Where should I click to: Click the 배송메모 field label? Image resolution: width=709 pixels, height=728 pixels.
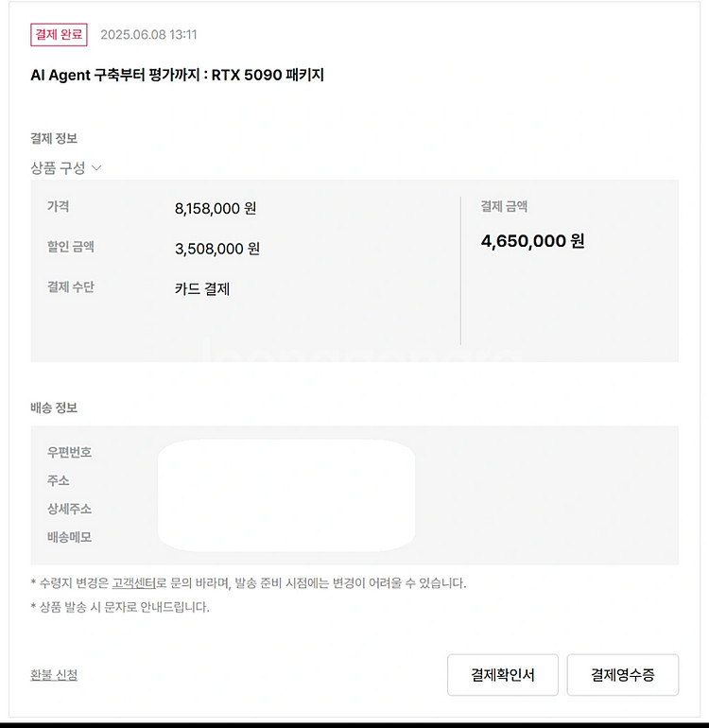[69, 537]
